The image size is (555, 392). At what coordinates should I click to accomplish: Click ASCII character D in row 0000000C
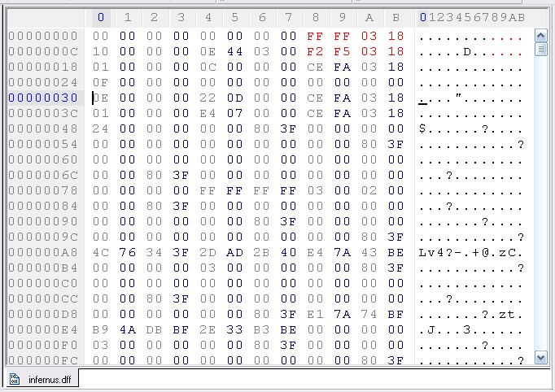pos(467,52)
